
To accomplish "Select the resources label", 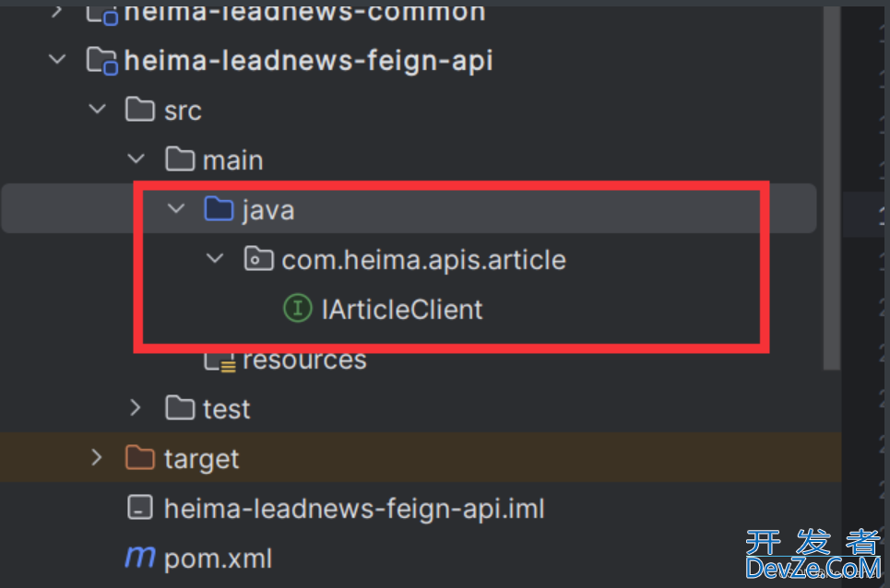I will point(304,360).
